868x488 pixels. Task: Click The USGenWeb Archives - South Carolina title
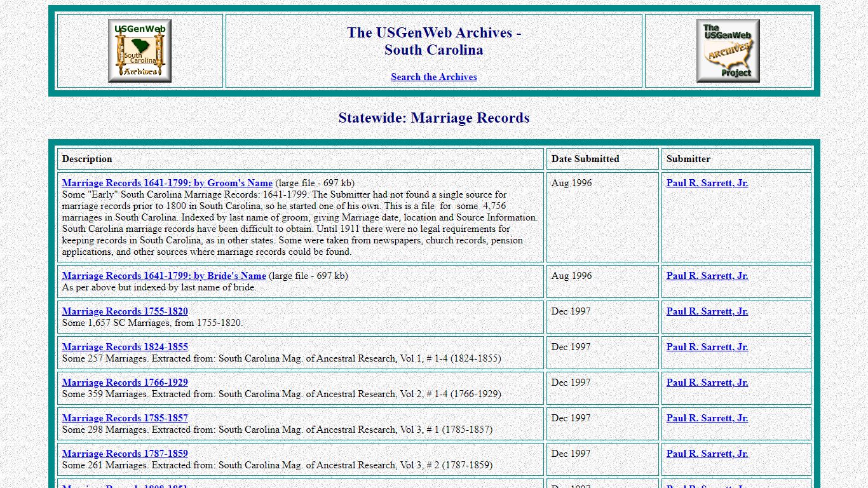pyautogui.click(x=434, y=41)
